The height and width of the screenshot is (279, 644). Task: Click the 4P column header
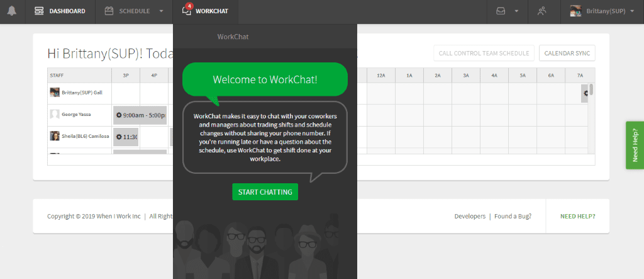tap(154, 76)
